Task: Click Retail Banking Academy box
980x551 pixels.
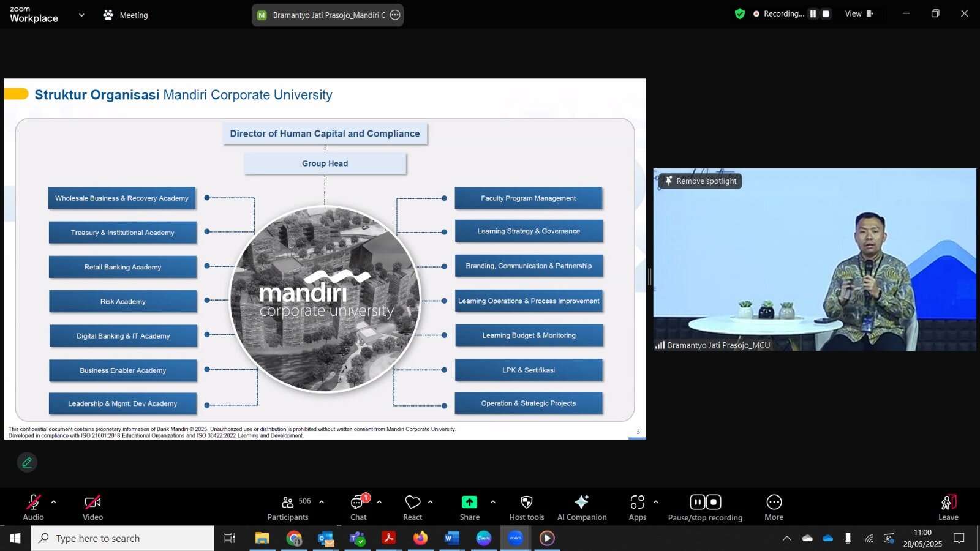Action: coord(123,267)
